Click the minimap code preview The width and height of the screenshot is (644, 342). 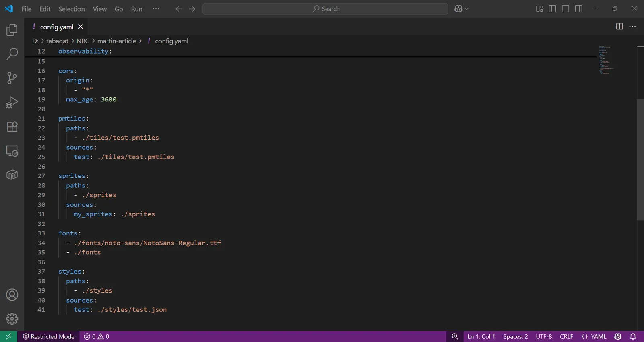pos(606,60)
